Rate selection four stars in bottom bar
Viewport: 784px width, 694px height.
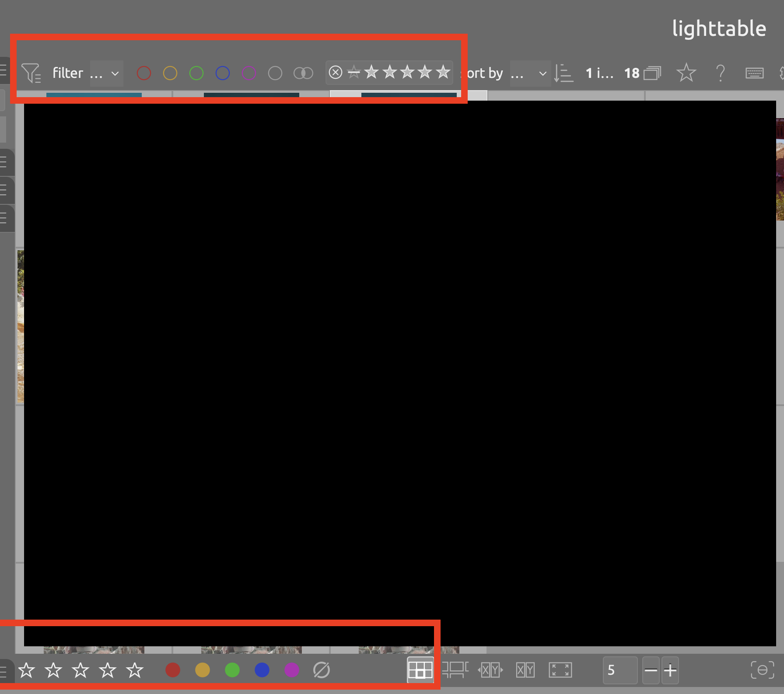click(x=108, y=670)
